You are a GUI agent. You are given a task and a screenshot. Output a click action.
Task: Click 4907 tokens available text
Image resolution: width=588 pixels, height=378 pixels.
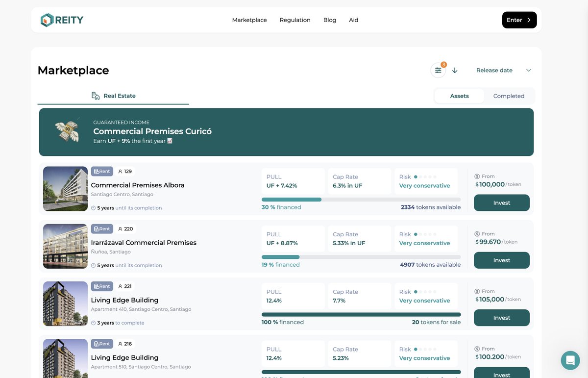tap(430, 265)
